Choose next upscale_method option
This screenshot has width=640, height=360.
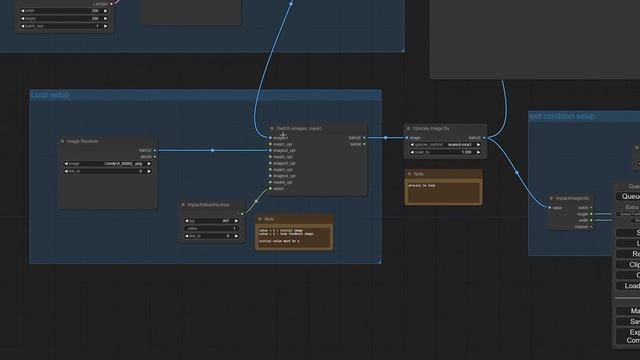478,144
